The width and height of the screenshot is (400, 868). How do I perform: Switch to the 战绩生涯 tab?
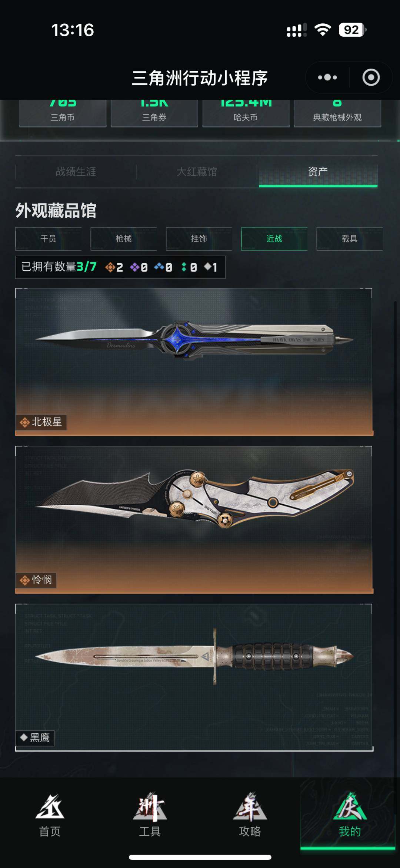[x=76, y=172]
